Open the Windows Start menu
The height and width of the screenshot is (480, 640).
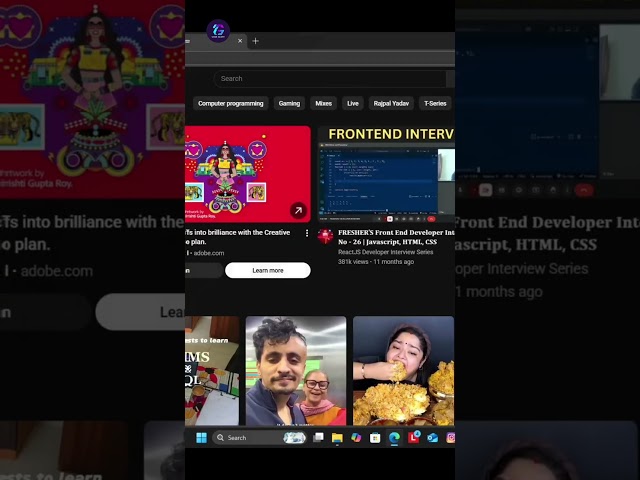pos(201,438)
